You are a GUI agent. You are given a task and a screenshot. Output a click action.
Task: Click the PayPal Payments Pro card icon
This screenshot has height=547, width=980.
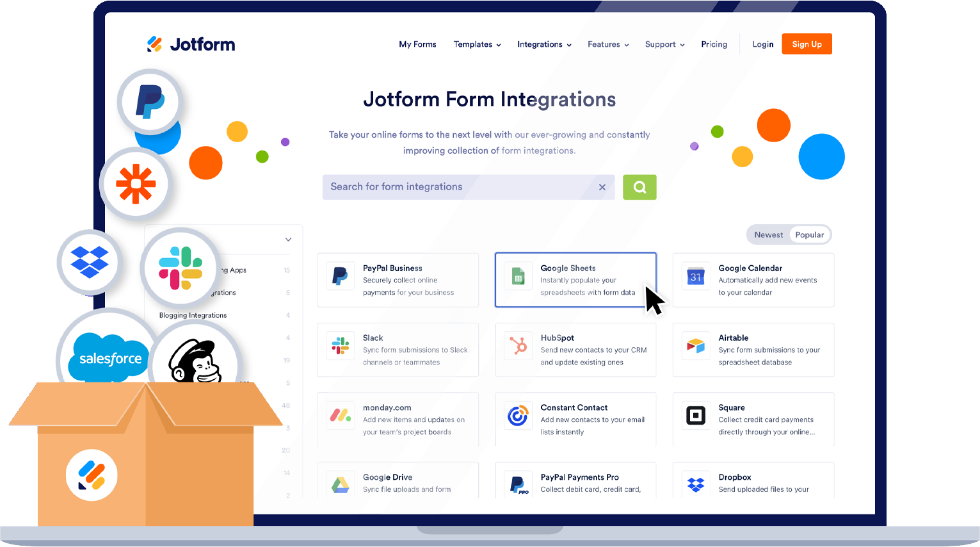(x=518, y=485)
